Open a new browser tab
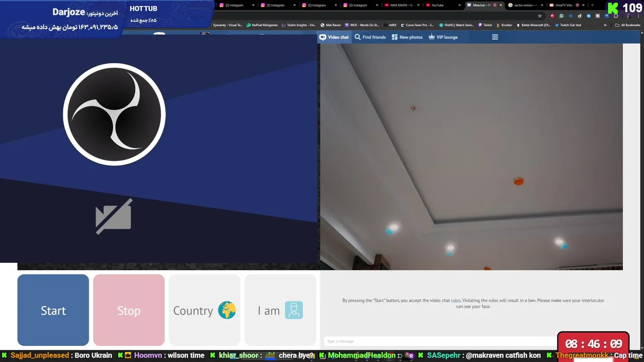 pos(592,5)
